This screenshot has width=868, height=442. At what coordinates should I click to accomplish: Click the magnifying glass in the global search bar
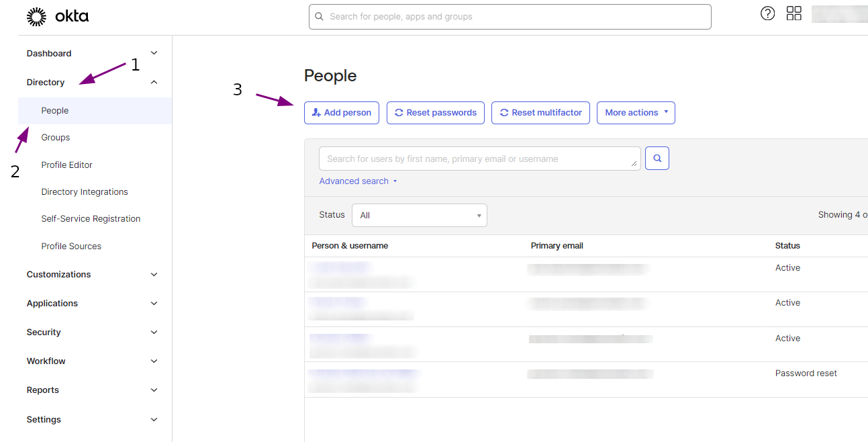click(x=319, y=16)
